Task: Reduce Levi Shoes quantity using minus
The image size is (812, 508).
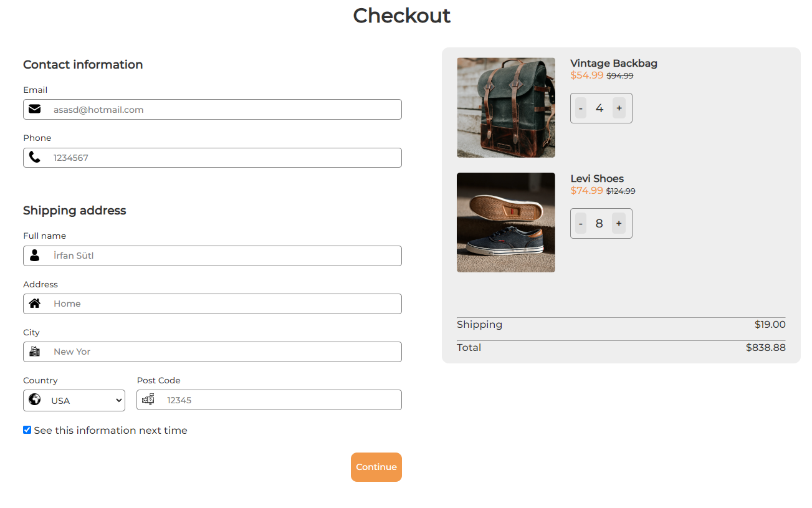Action: (x=581, y=224)
